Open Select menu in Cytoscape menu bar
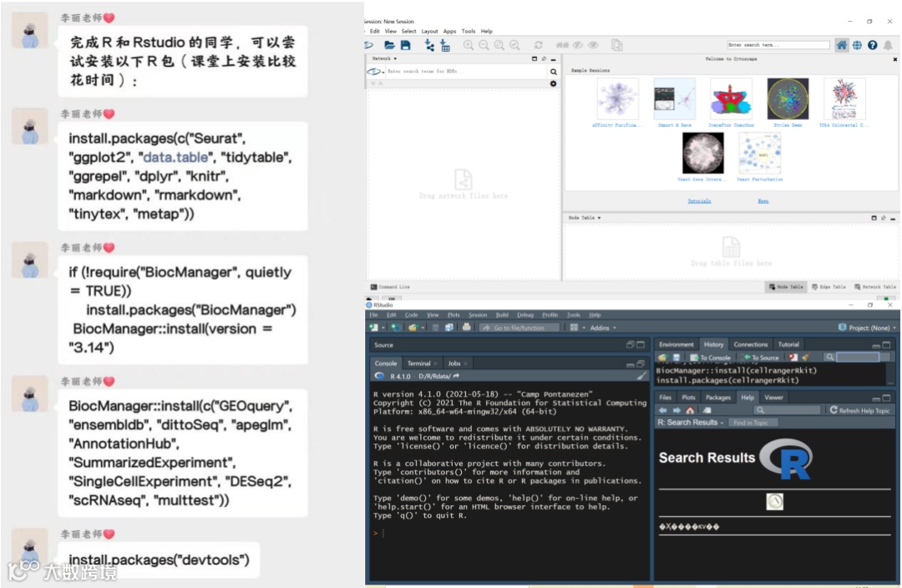 tap(408, 32)
